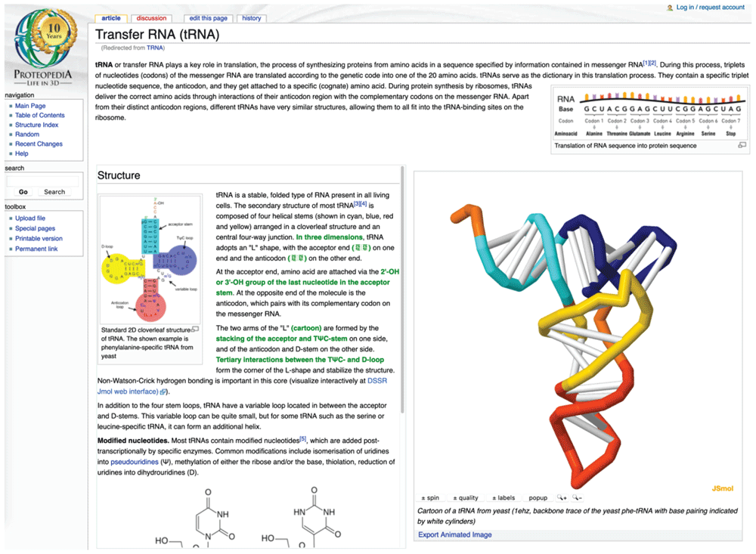View the history tab

(x=252, y=18)
